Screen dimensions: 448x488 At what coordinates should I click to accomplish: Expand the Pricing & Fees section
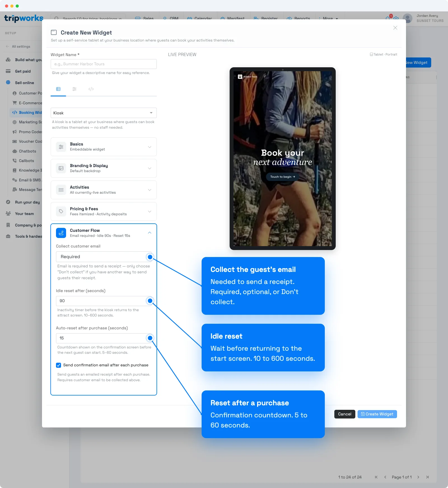click(104, 211)
